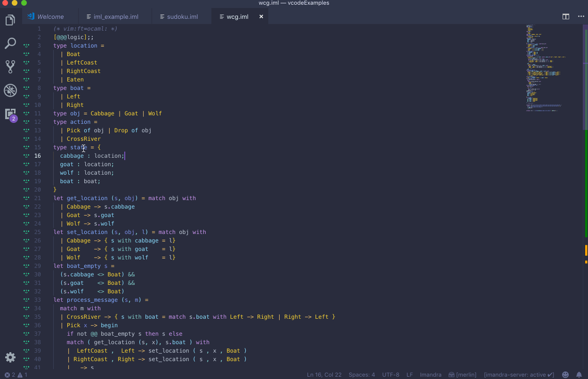Viewport: 588px width, 379px height.
Task: Open the Source Control view
Action: coord(10,66)
